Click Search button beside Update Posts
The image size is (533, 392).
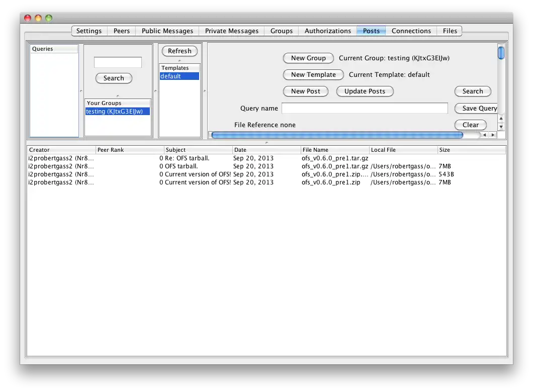tap(473, 91)
